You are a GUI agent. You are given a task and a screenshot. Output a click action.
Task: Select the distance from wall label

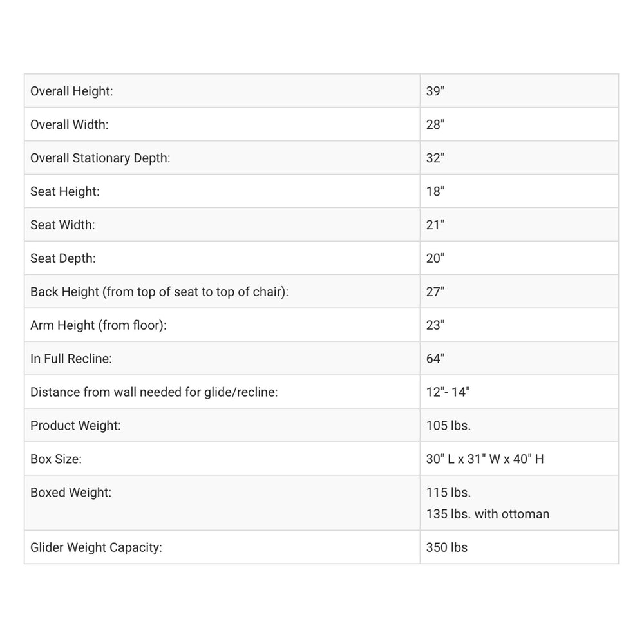154,393
